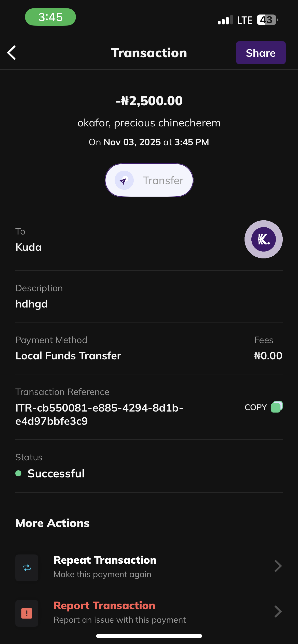This screenshot has width=298, height=644.
Task: Tap the Report Transaction alert icon
Action: pyautogui.click(x=27, y=613)
